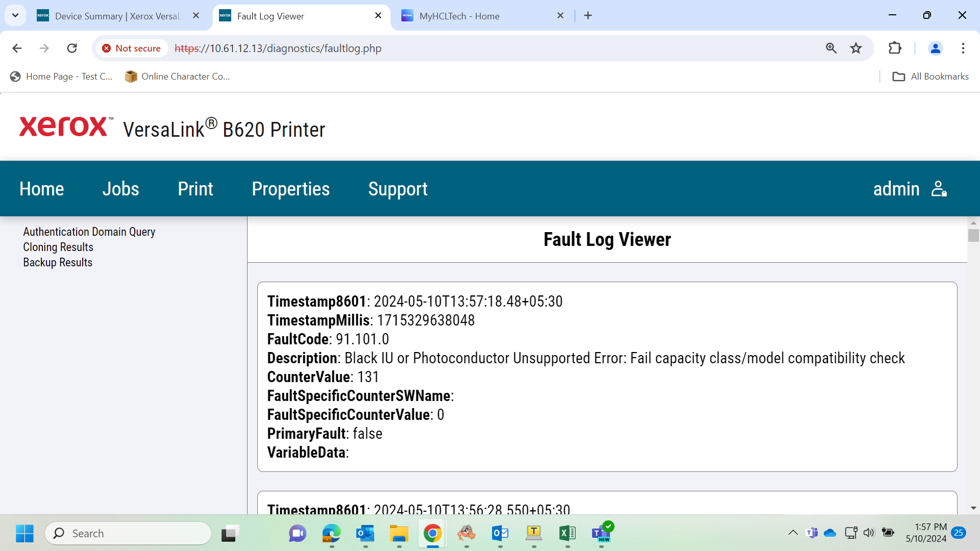The image size is (980, 551).
Task: Open the Authentication Domain Query link
Action: [x=89, y=232]
